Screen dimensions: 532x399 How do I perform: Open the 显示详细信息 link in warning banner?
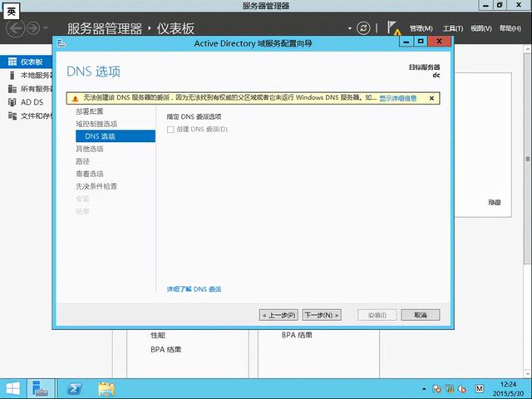397,98
